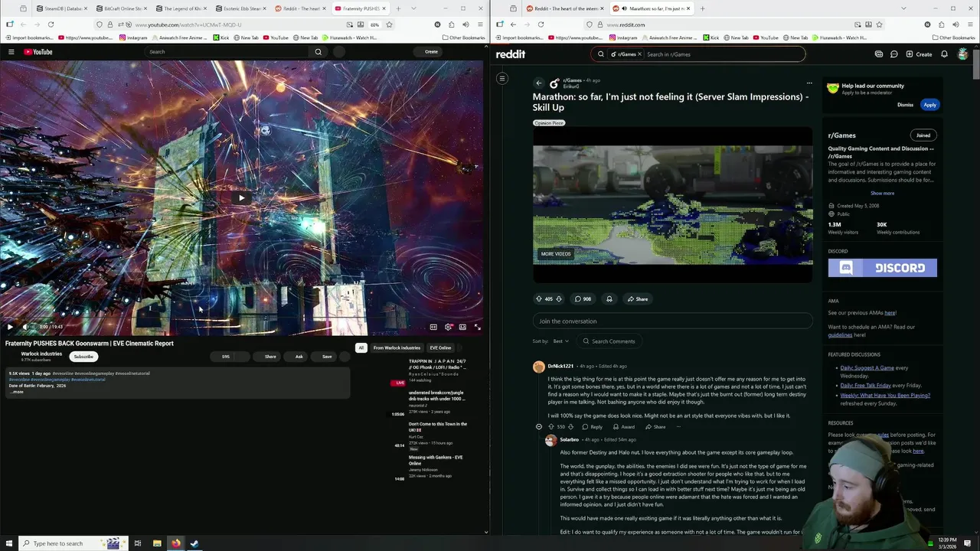
Task: Reload the YouTube page in left browser
Action: click(x=51, y=24)
